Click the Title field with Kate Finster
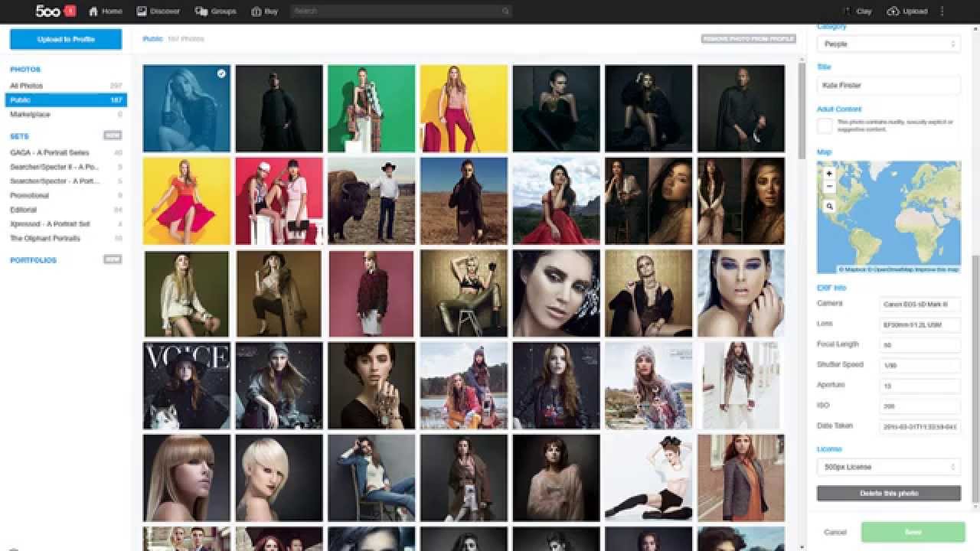980x551 pixels. (x=888, y=86)
